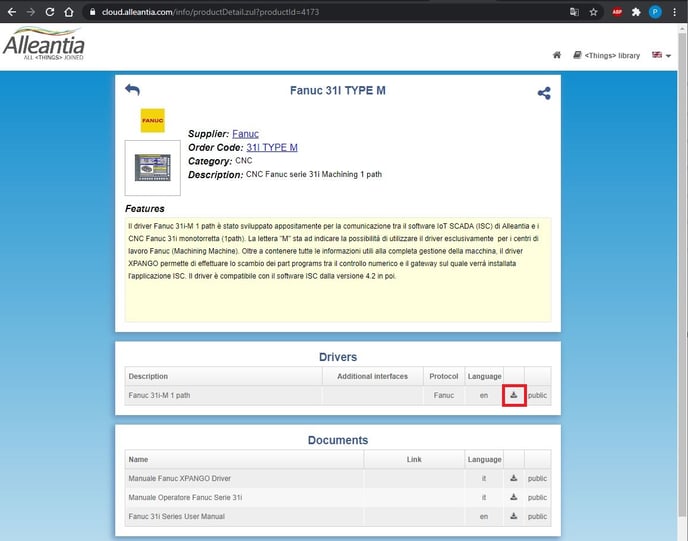
Task: Click the site lock icon in address bar
Action: click(x=92, y=12)
